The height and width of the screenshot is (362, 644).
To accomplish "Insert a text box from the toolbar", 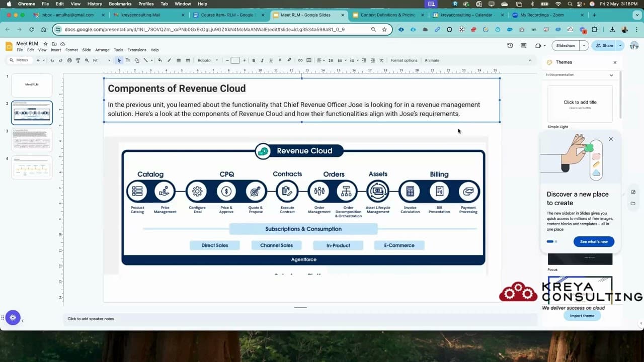I will 128,60.
